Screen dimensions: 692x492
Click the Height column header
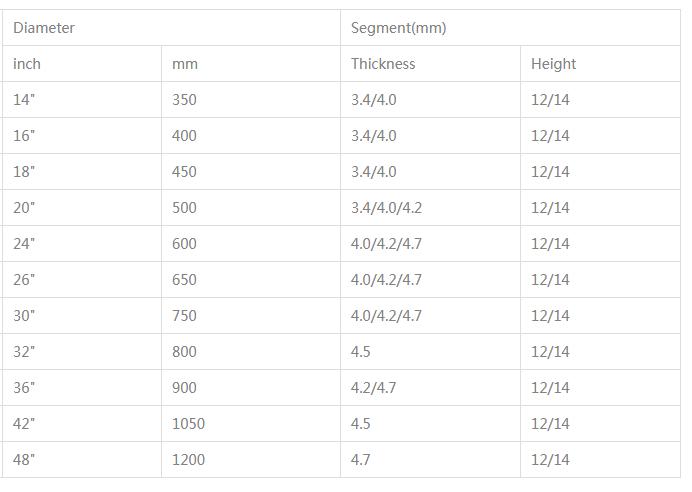coord(553,64)
